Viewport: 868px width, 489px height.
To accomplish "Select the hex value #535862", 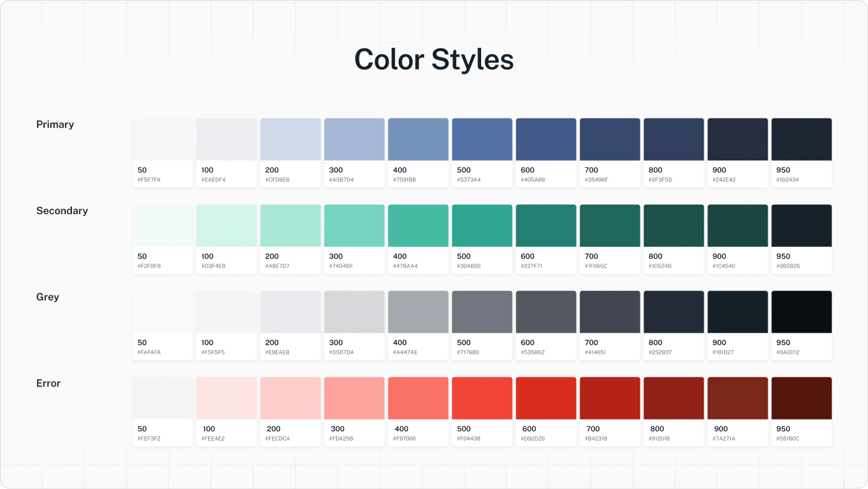I will tap(533, 352).
